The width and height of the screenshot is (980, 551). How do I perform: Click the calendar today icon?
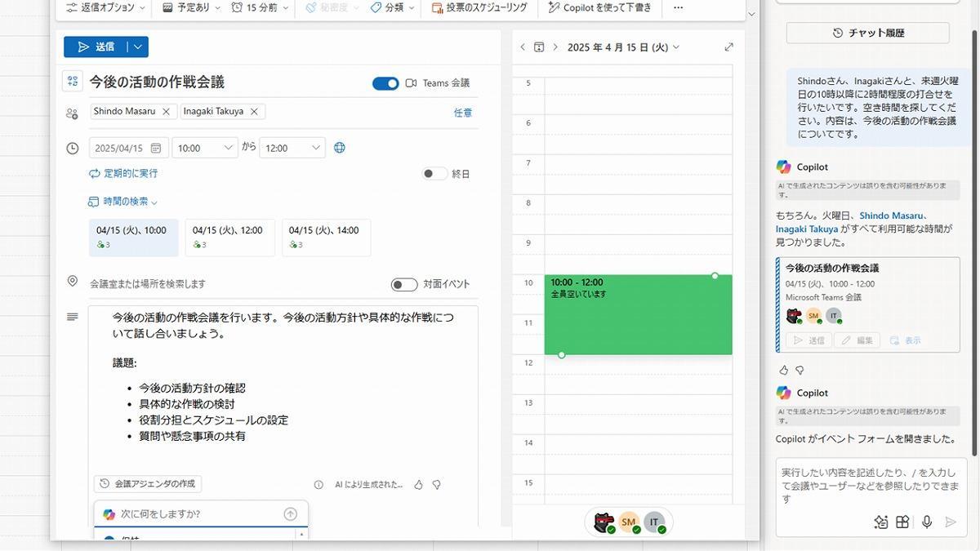[x=539, y=47]
